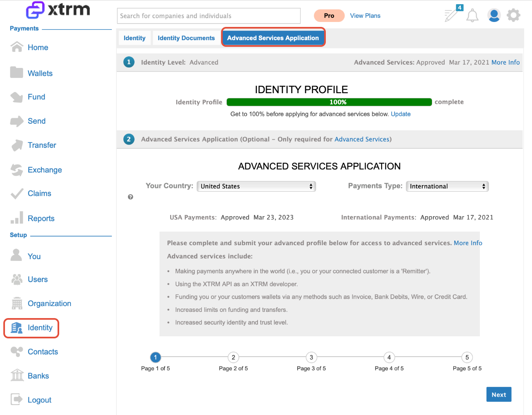
Task: Open the Your Country dropdown
Action: pos(256,186)
